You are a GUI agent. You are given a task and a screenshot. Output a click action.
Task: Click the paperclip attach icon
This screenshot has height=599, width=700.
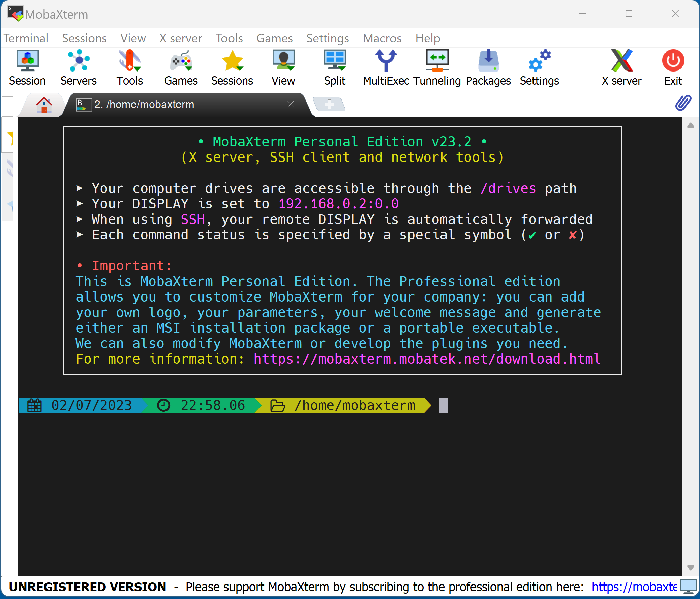point(683,103)
